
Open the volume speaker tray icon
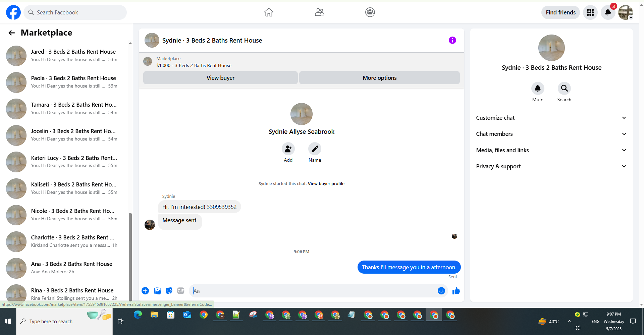point(578,328)
